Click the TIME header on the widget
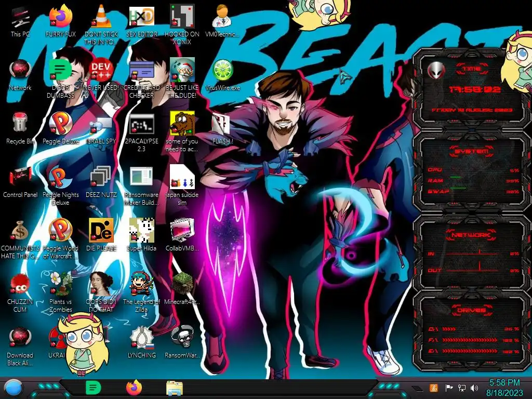 coord(472,69)
